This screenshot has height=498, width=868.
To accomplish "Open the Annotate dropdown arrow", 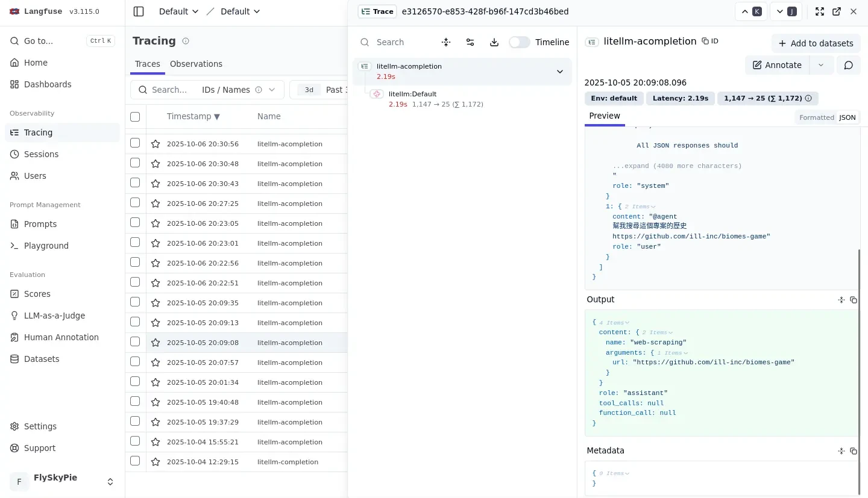I will tap(820, 65).
